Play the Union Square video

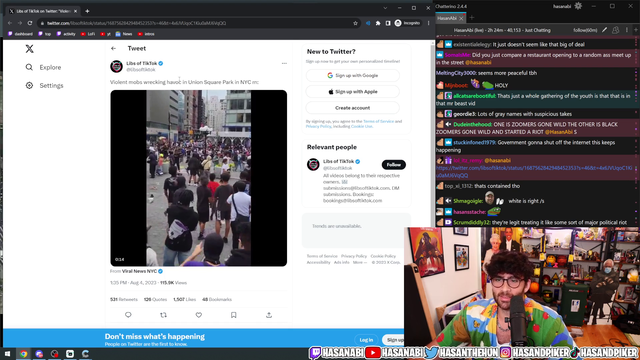pyautogui.click(x=198, y=178)
